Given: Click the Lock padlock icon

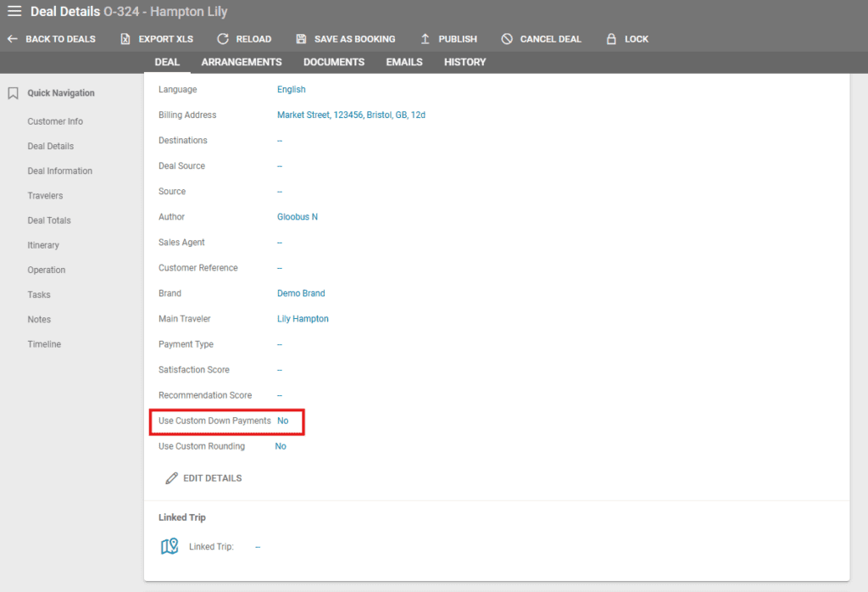Looking at the screenshot, I should [611, 39].
